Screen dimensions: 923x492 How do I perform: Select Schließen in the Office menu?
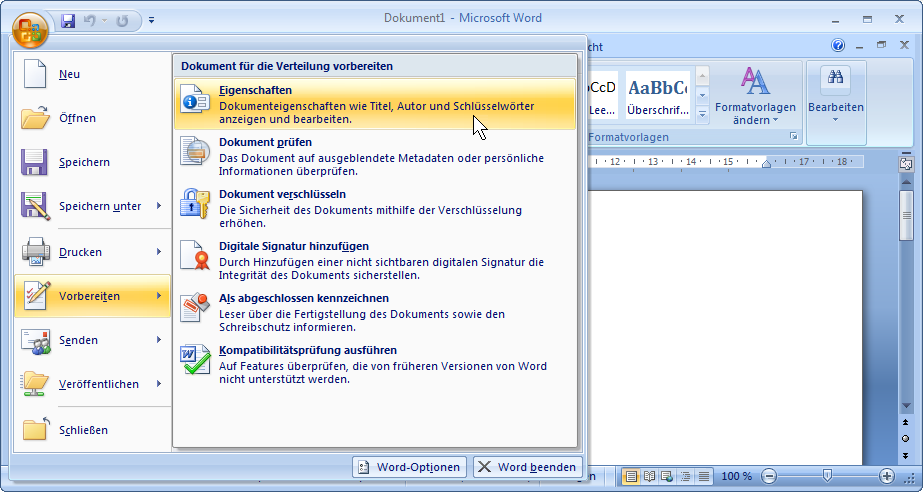[83, 430]
